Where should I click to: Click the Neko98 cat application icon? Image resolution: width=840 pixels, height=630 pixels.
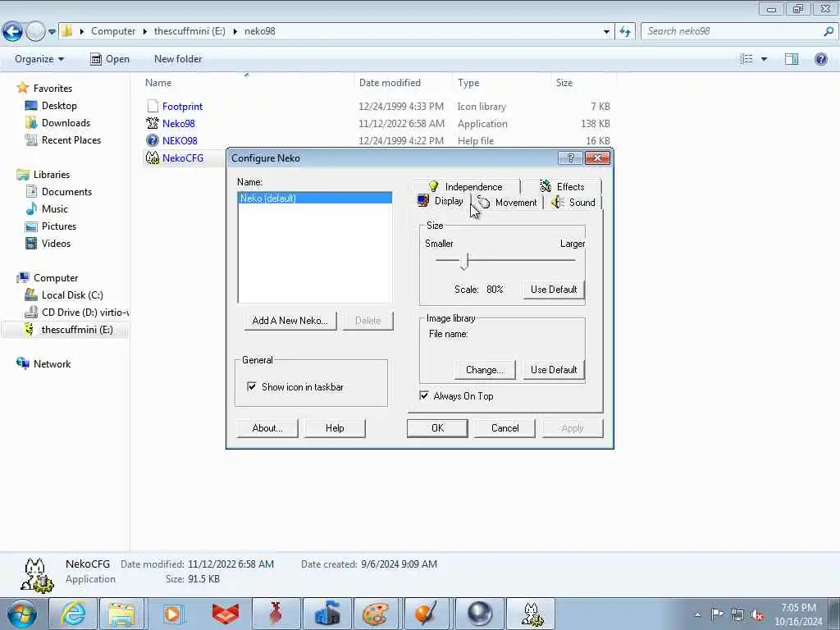pos(153,123)
